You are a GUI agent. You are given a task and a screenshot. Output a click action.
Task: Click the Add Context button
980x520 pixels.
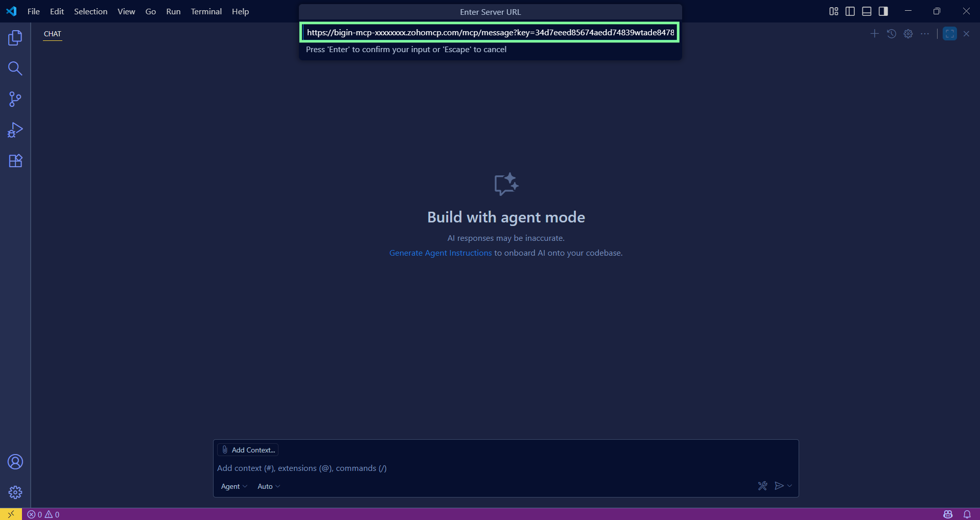(x=248, y=450)
